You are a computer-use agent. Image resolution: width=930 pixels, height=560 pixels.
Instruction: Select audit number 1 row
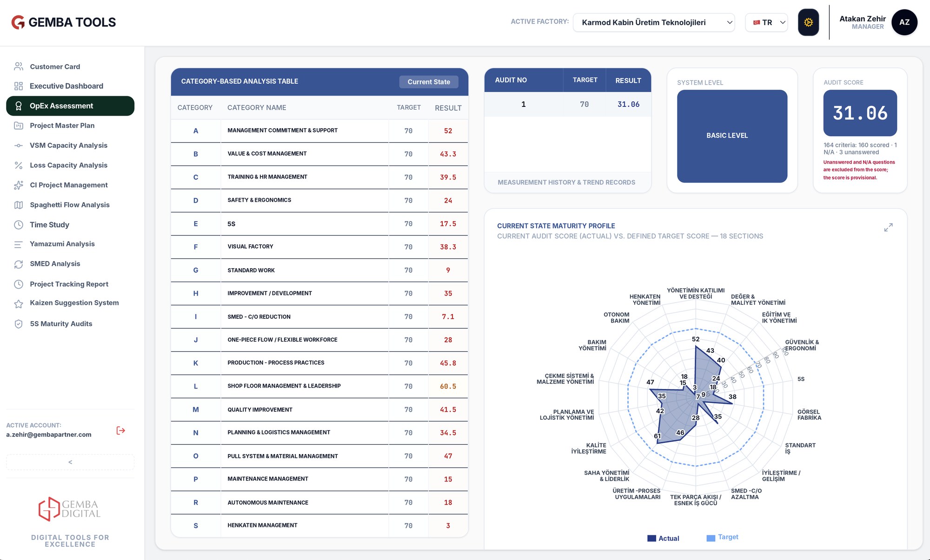coord(567,105)
